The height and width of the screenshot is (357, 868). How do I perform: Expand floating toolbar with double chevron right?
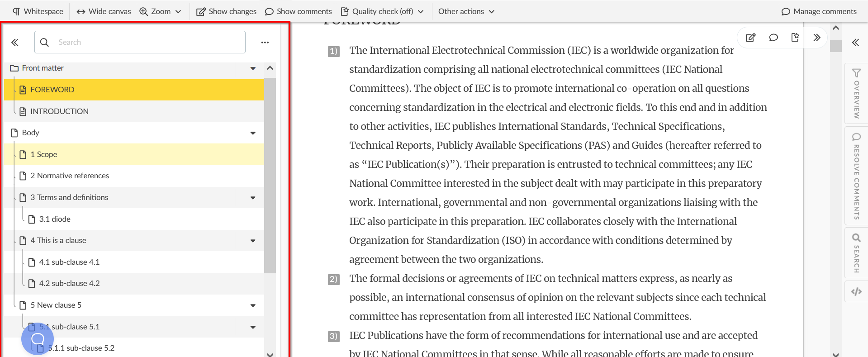pyautogui.click(x=816, y=38)
